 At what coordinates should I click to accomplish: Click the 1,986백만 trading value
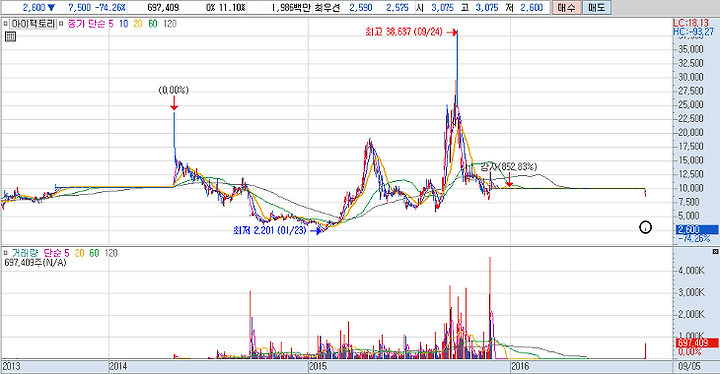click(291, 7)
